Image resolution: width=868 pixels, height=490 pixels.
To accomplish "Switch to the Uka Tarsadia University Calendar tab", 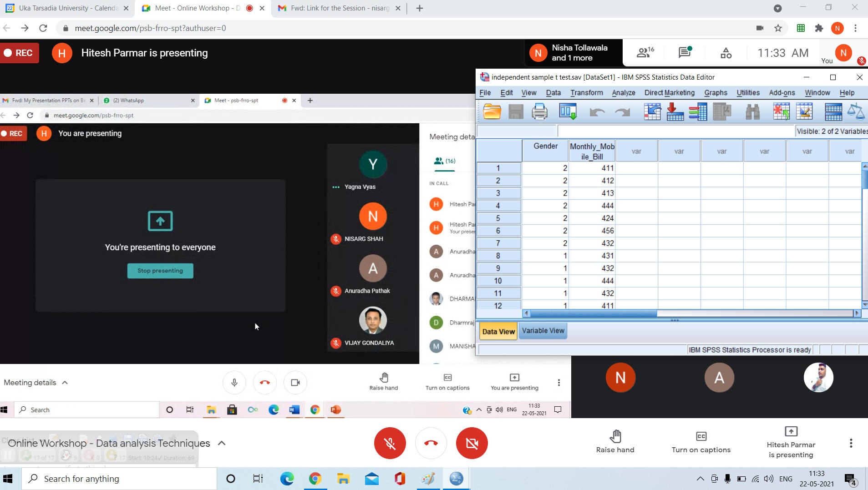I will tap(67, 8).
